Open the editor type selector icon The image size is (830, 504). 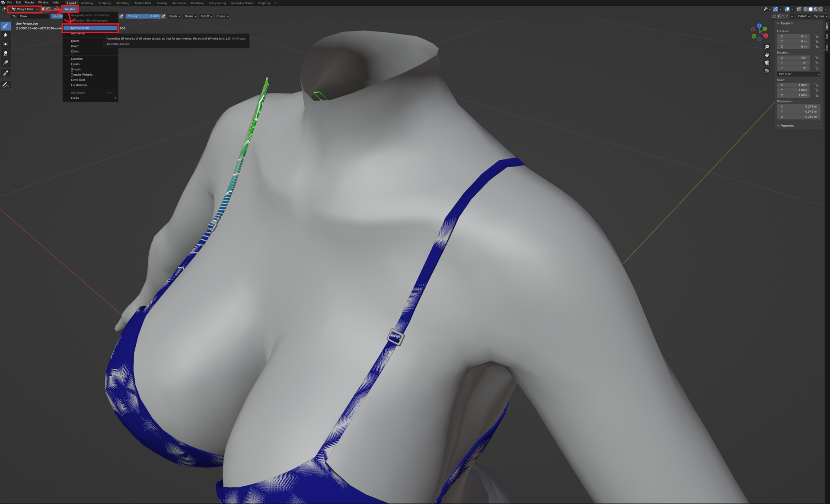pos(4,9)
